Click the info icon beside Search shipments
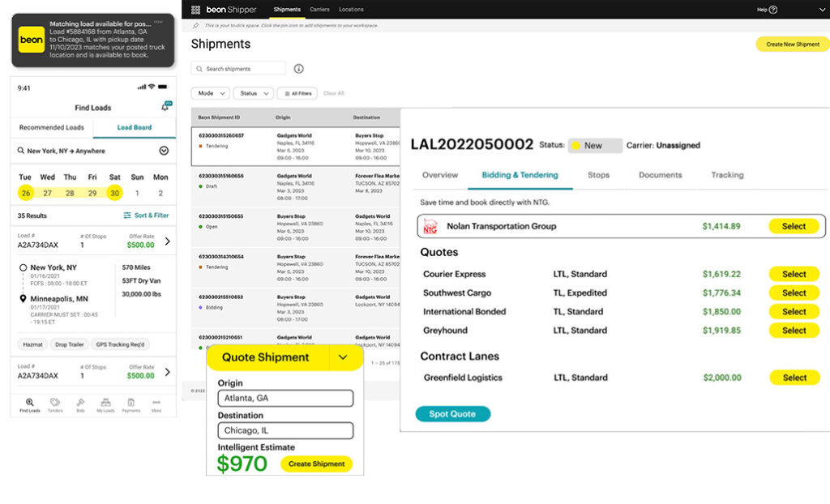The height and width of the screenshot is (504, 830). [x=298, y=69]
